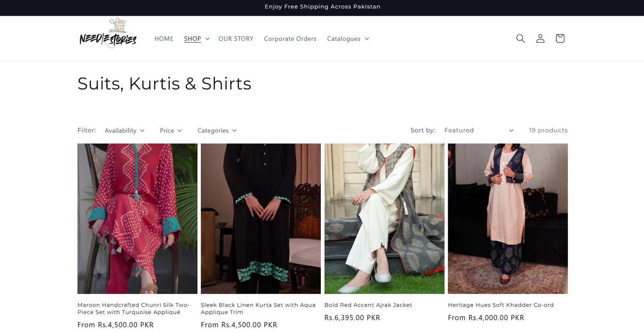Open Heritage Hues Soft Khadder Co-ord link

tap(501, 305)
